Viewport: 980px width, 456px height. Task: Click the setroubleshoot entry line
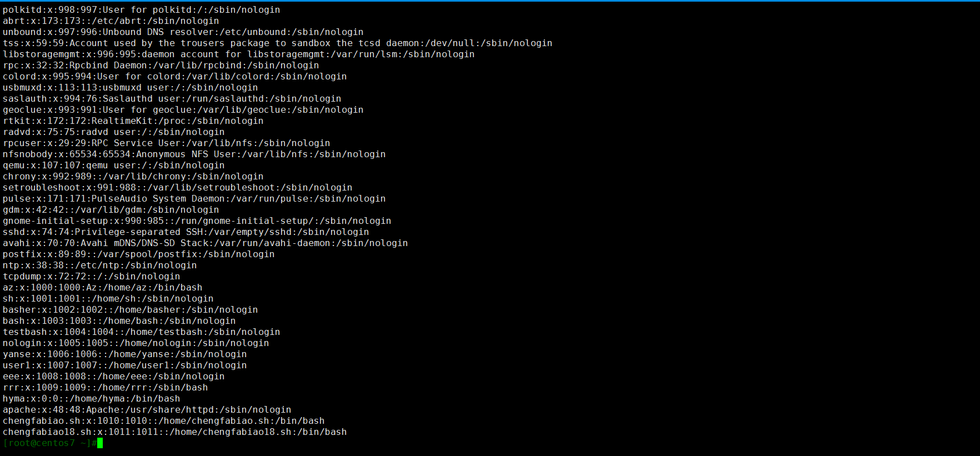pyautogui.click(x=178, y=188)
